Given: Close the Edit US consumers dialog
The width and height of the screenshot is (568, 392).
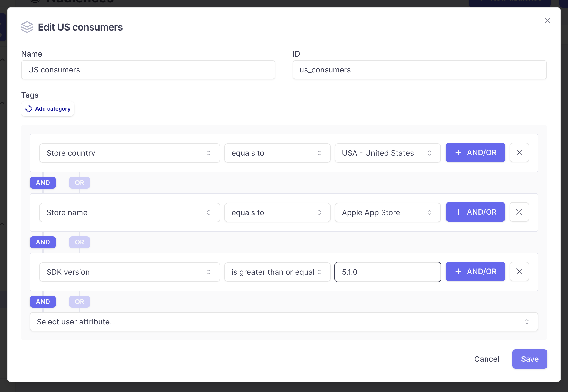Looking at the screenshot, I should [547, 21].
